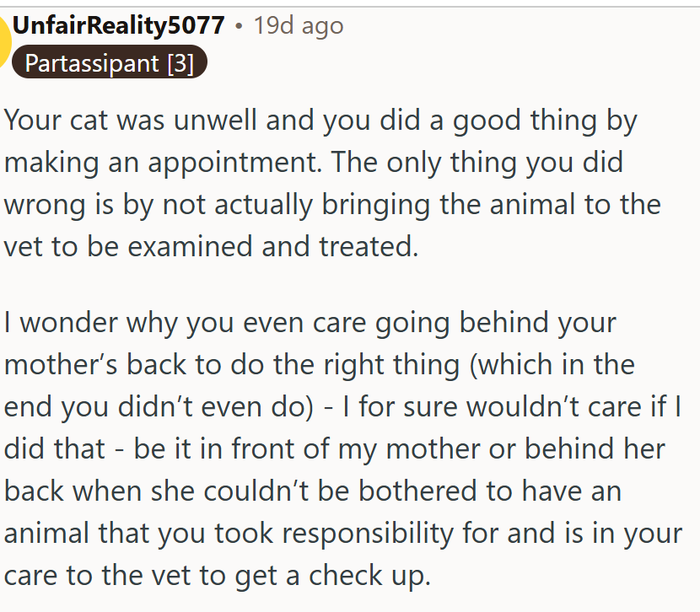This screenshot has width=700, height=612.
Task: Click the dot separator after the username
Action: click(240, 26)
